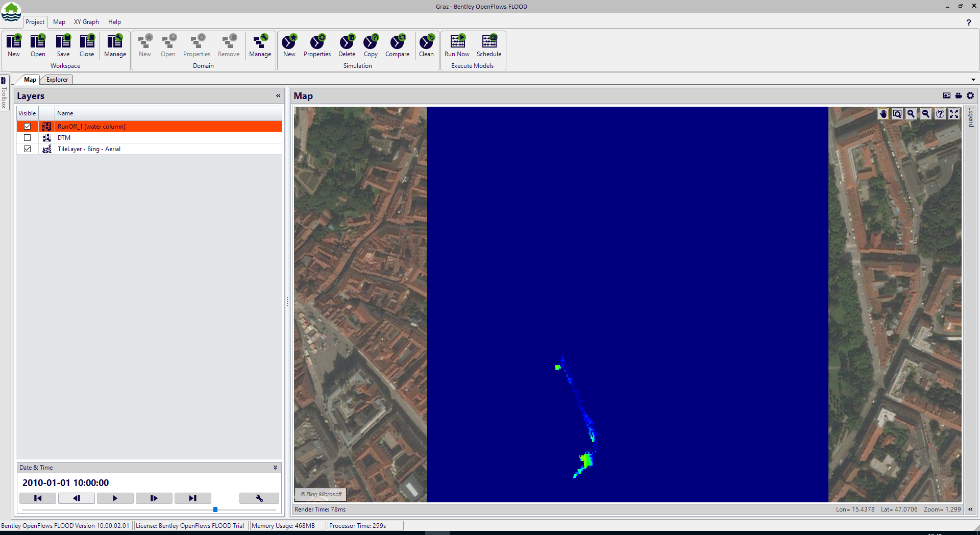Expand the Legend side panel
Screen dimensions: 980x535
[971, 117]
